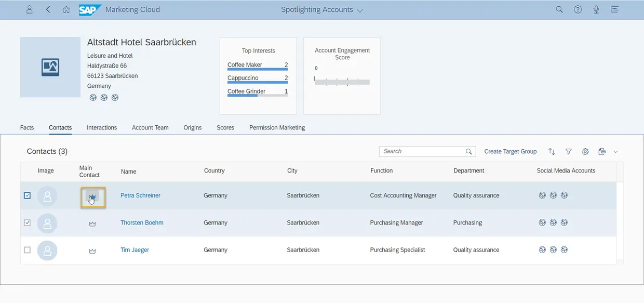
Task: Click the Account Engagement Score gauge
Action: coord(342,82)
